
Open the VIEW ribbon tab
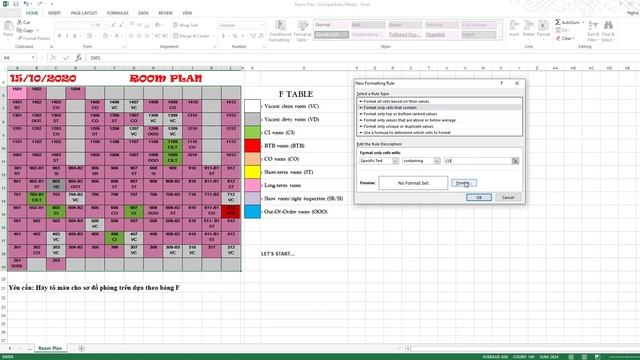coord(187,13)
